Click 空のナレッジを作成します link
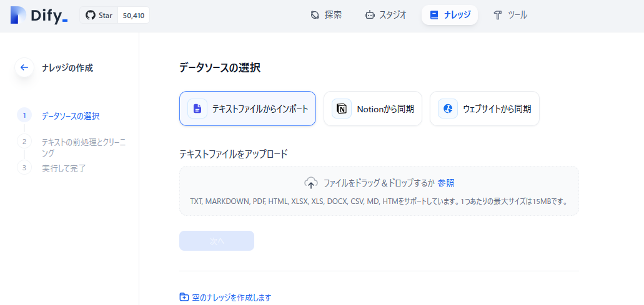The image size is (644, 305). coord(226,298)
